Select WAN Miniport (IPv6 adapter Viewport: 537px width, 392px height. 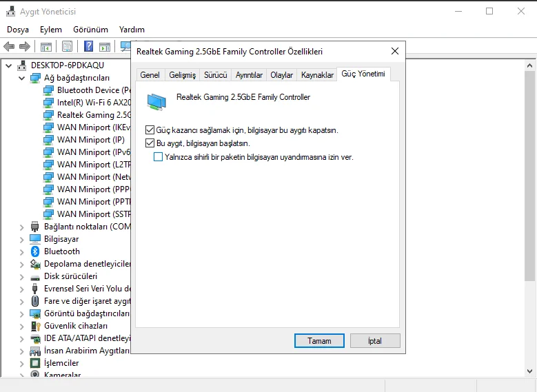(x=87, y=152)
